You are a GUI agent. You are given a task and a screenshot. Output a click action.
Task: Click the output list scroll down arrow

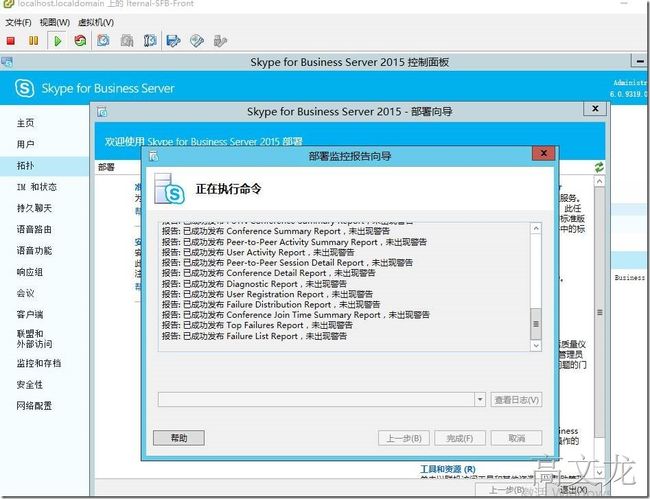coord(536,345)
